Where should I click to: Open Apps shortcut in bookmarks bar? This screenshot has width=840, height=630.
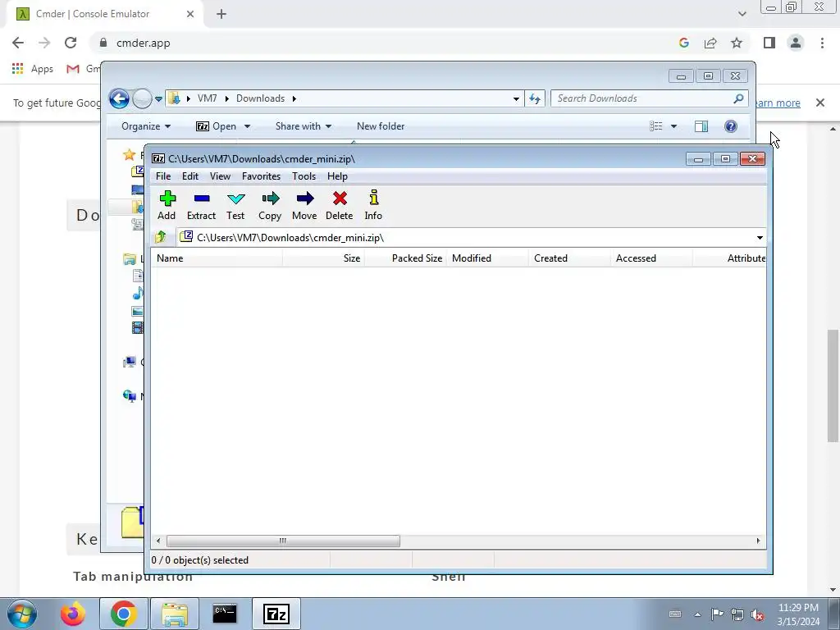click(x=33, y=69)
